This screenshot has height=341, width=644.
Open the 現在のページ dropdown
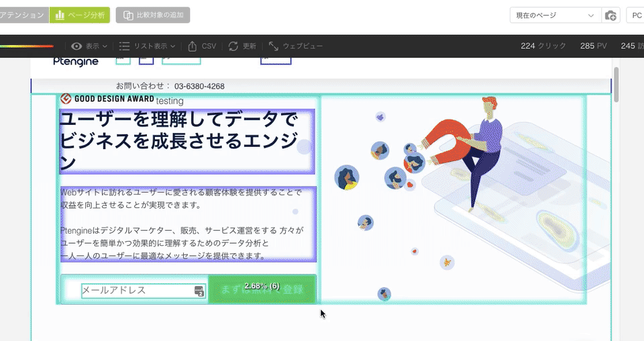coord(555,15)
